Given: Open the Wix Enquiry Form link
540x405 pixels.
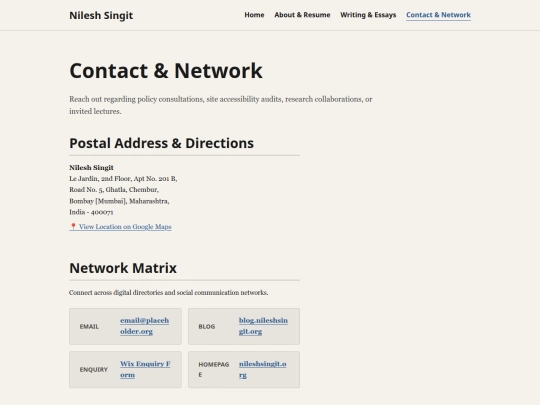Looking at the screenshot, I should point(145,369).
